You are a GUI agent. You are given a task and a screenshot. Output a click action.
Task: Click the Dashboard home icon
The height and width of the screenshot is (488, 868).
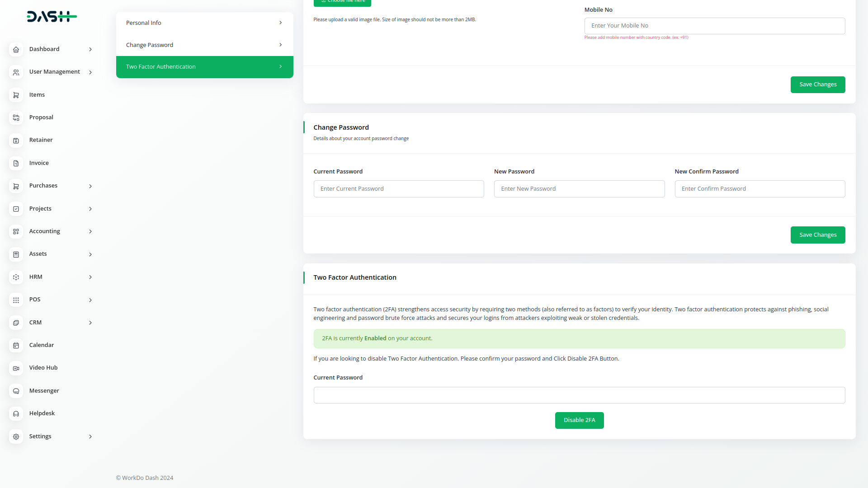(x=16, y=50)
